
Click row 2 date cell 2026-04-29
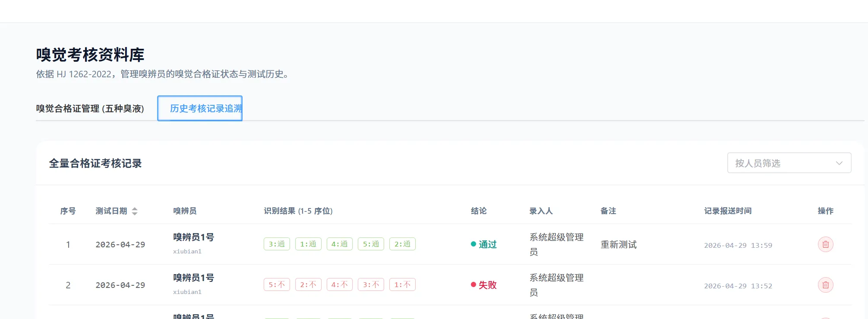click(120, 285)
